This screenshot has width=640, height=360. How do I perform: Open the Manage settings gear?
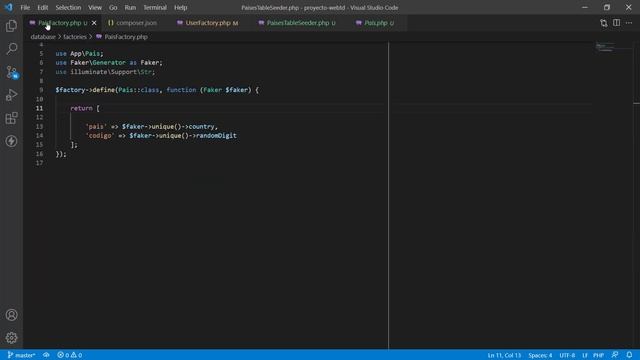point(11,338)
